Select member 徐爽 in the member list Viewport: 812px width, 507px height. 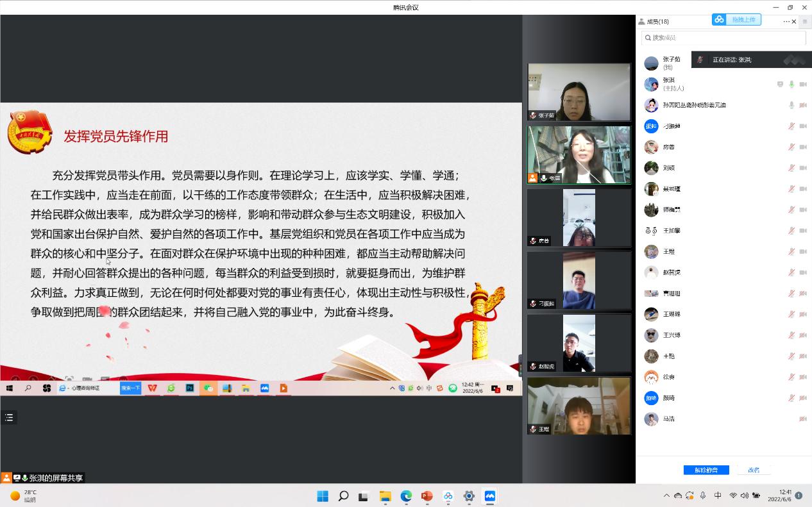[668, 377]
